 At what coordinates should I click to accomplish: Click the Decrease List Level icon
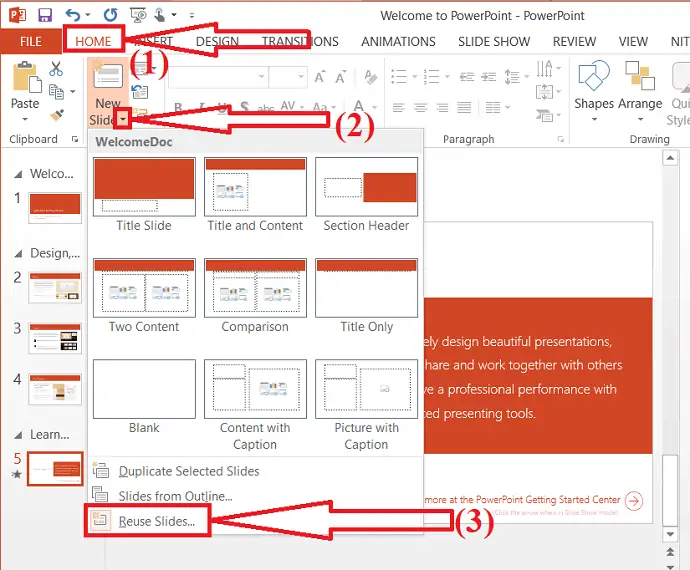[466, 77]
